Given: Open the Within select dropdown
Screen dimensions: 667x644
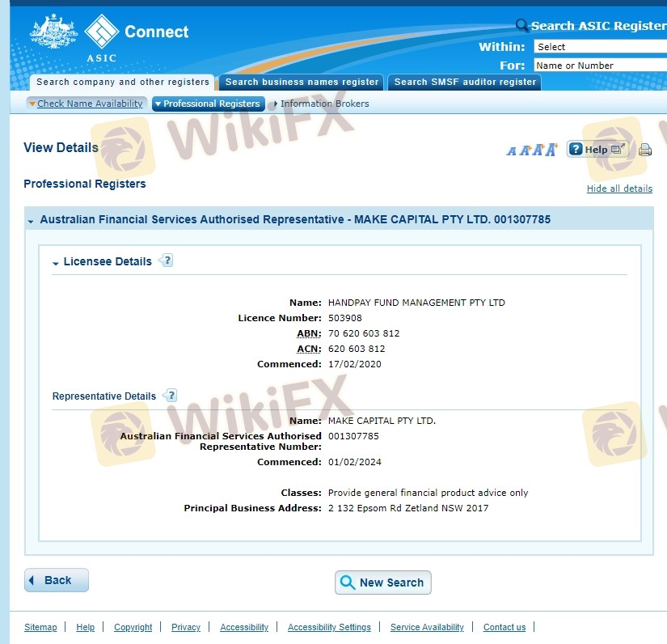Looking at the screenshot, I should (x=600, y=47).
